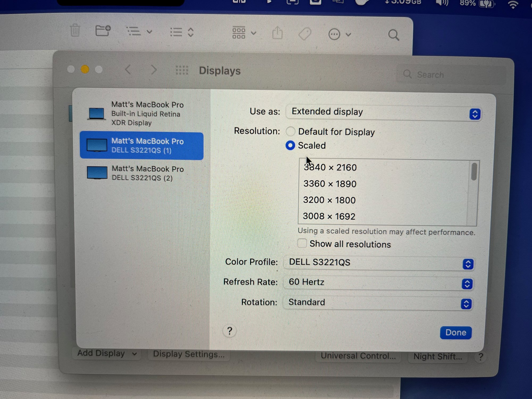This screenshot has height=399, width=532.
Task: Click the Night Shift button
Action: point(438,356)
